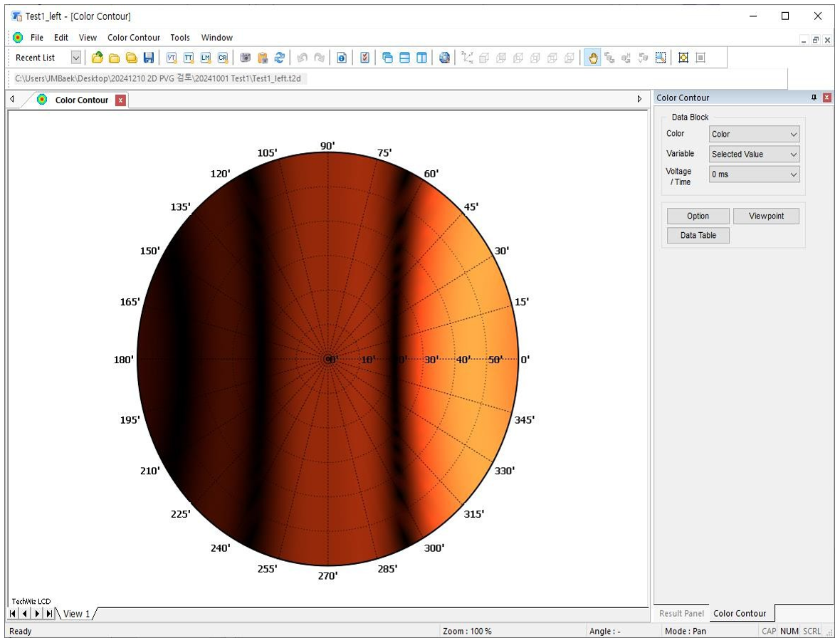Click the Data Table button
840x643 pixels.
click(698, 236)
